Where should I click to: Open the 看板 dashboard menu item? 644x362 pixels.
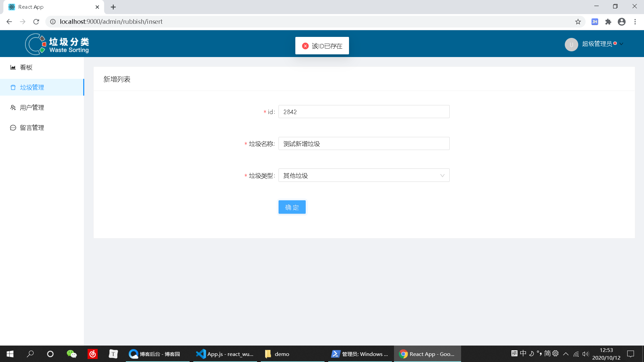(42, 67)
